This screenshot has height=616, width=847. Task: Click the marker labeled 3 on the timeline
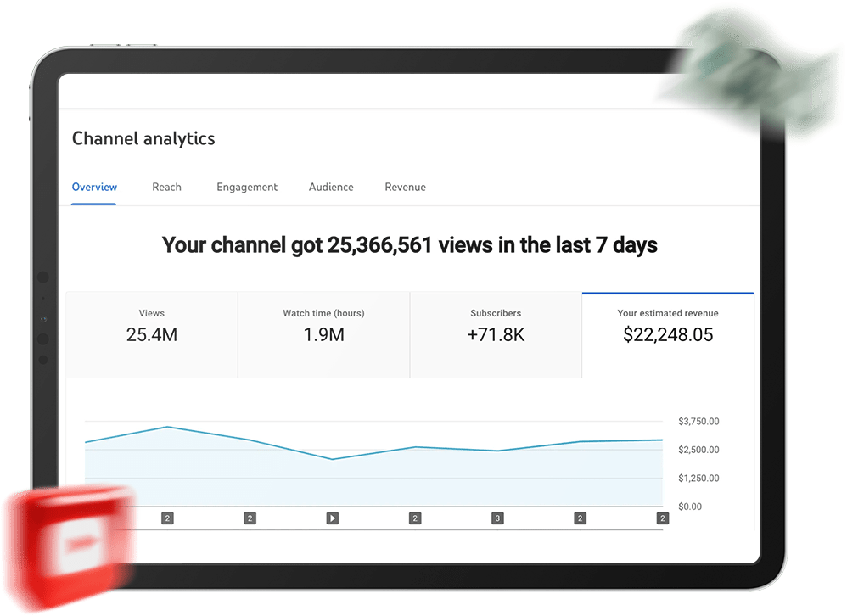click(497, 518)
